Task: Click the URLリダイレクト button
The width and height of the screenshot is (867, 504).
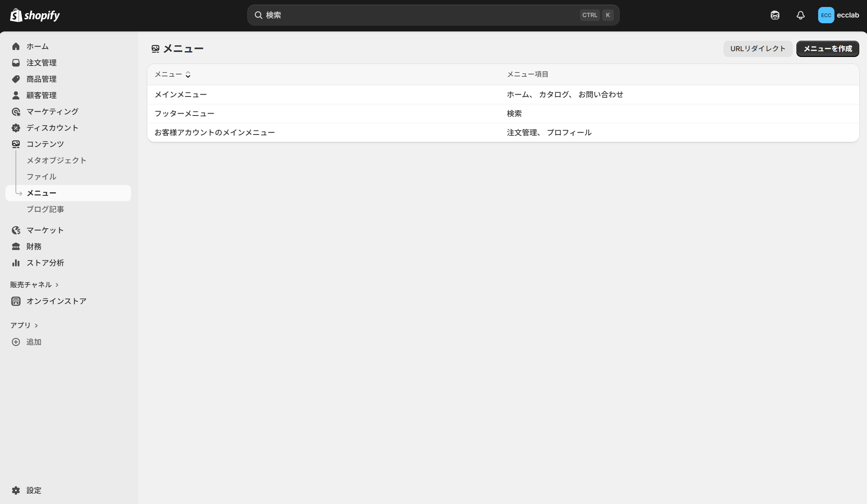Action: (758, 49)
